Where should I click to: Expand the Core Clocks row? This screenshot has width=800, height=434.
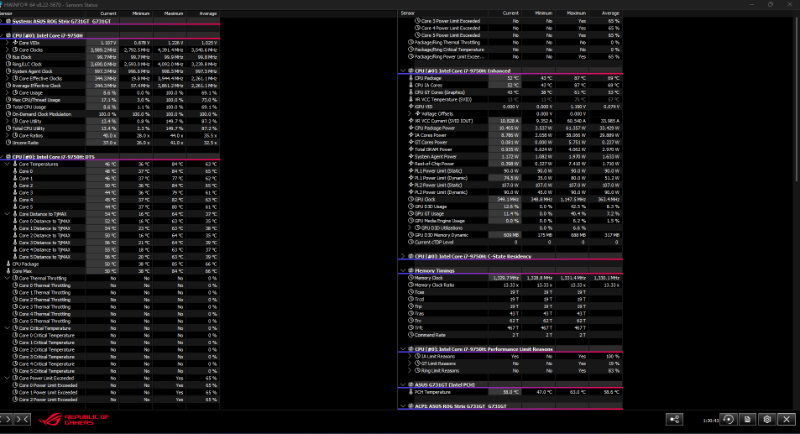click(x=7, y=50)
